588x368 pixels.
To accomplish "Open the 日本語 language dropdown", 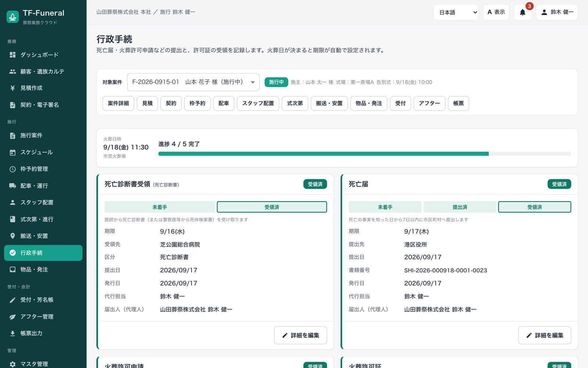I will click(x=456, y=12).
